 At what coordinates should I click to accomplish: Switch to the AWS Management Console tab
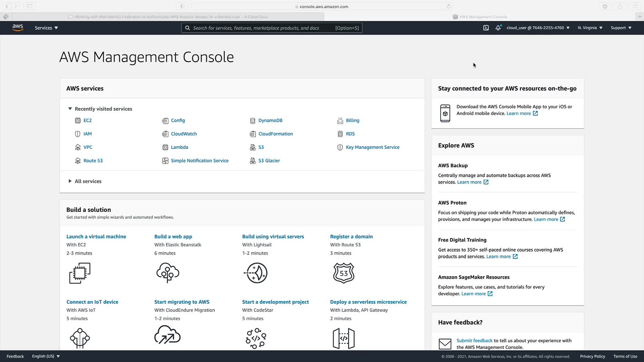(x=480, y=17)
